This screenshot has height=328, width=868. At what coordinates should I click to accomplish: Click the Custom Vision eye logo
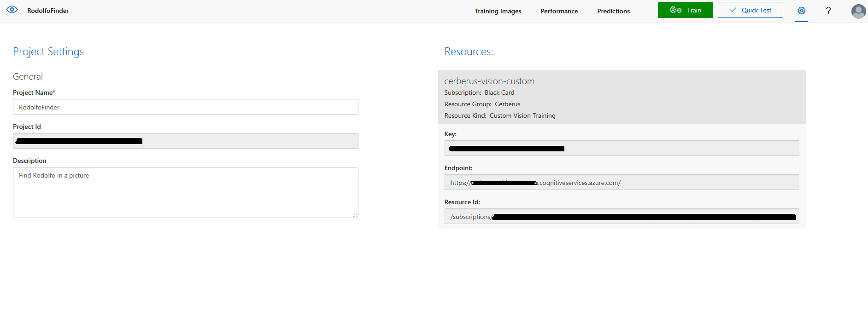[x=12, y=10]
